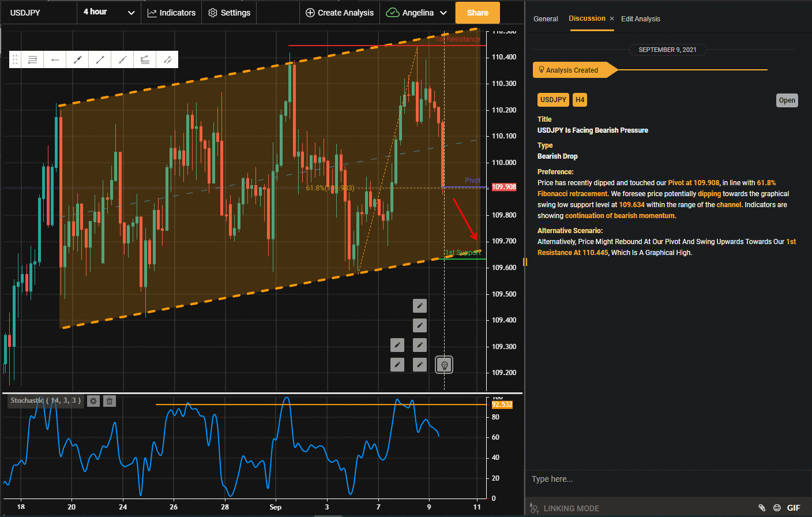
Task: Click the 61.8% Fibonacci level label
Action: click(330, 188)
